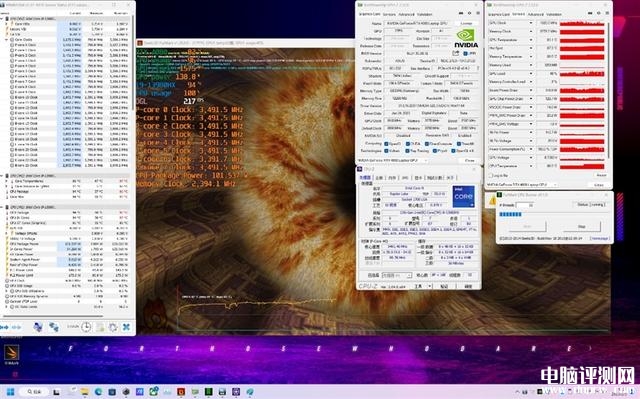The image size is (640, 399).
Task: Click the refresh icon in GPU-Z Sensors window
Action: tap(598, 13)
